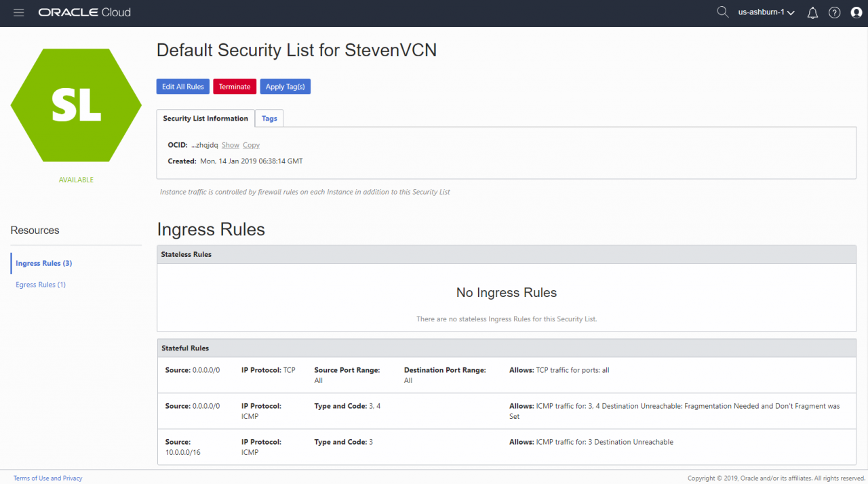Image resolution: width=868 pixels, height=484 pixels.
Task: Click the Edit All Rules button
Action: click(183, 87)
